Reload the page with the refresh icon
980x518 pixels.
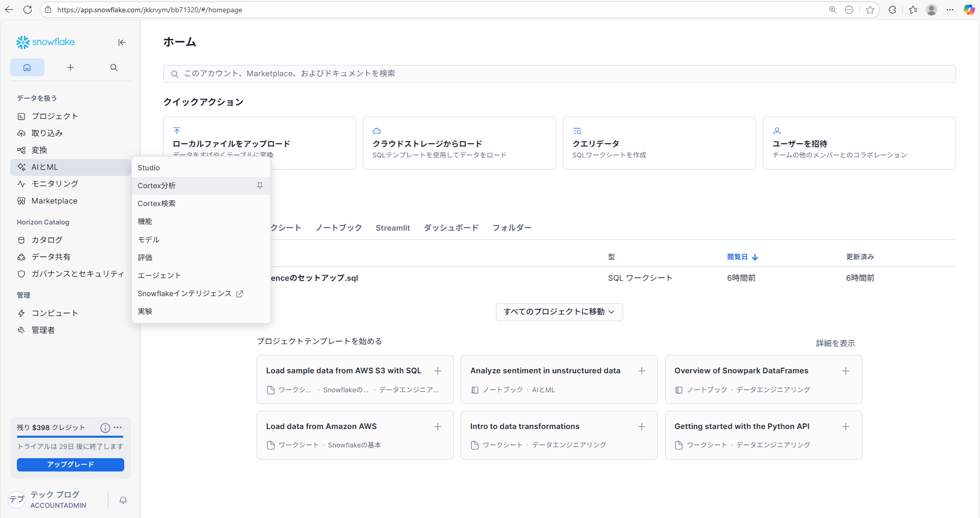pos(28,10)
